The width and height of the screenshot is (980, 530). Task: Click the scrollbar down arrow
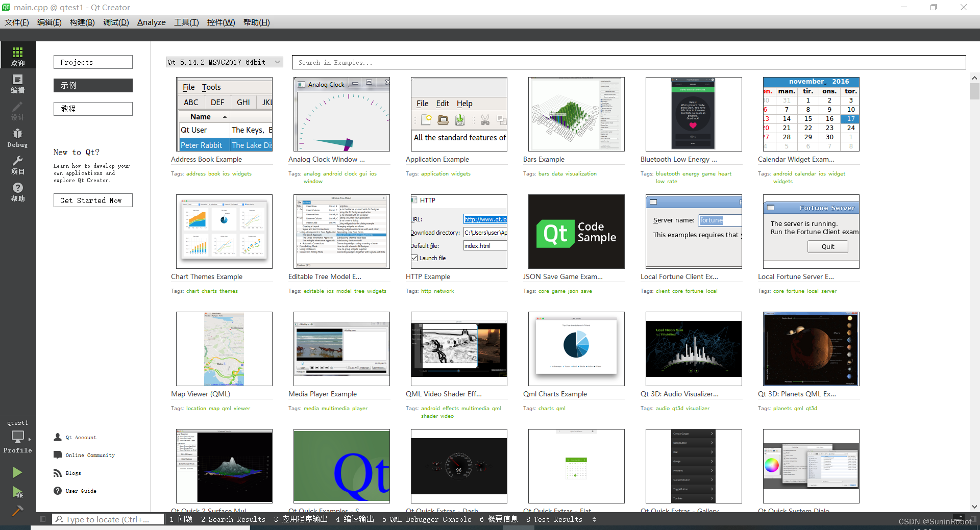(x=974, y=507)
